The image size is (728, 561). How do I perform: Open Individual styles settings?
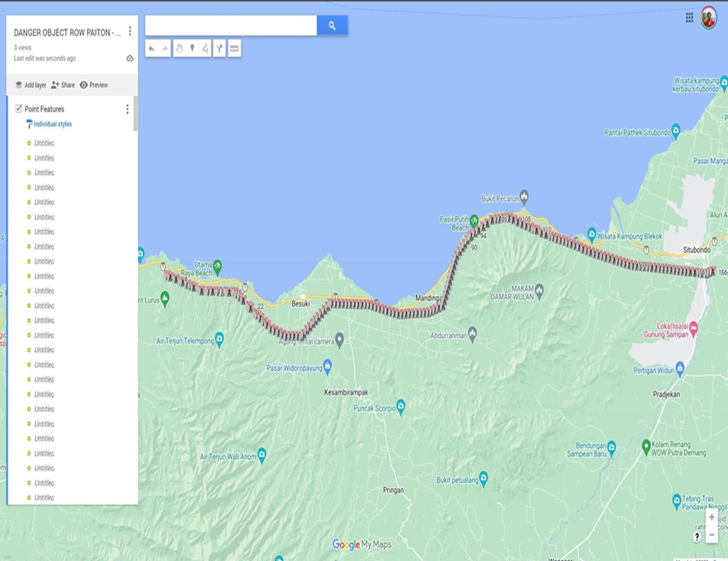(x=53, y=124)
